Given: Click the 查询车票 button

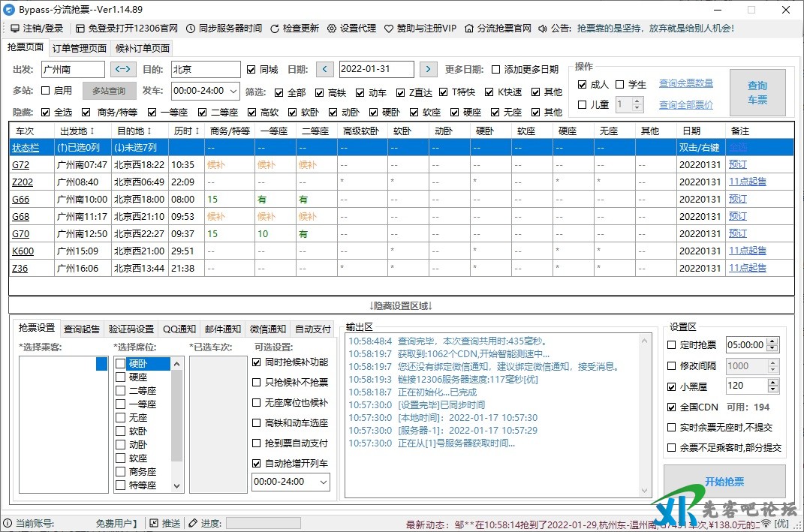Looking at the screenshot, I should [757, 92].
